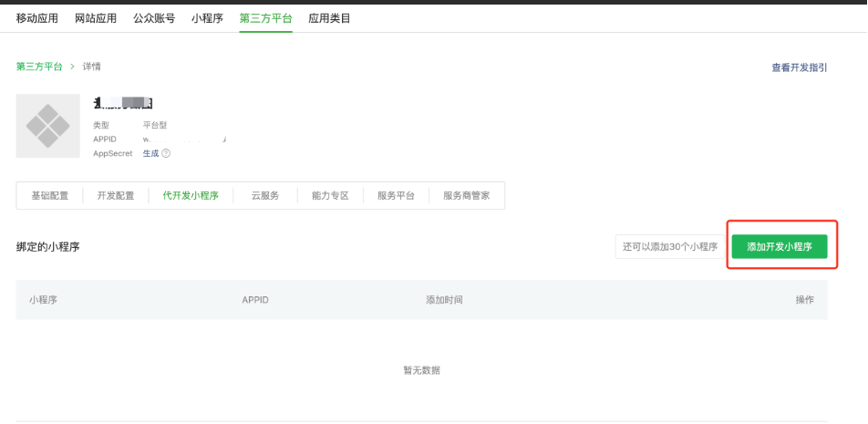Switch to the 基础配置 sub-tab
The height and width of the screenshot is (424, 868).
[x=49, y=196]
